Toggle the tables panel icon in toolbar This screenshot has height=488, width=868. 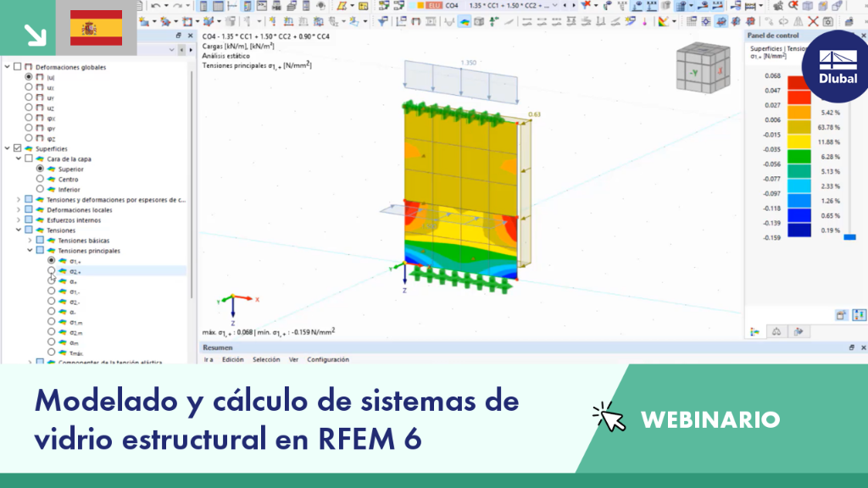click(218, 6)
